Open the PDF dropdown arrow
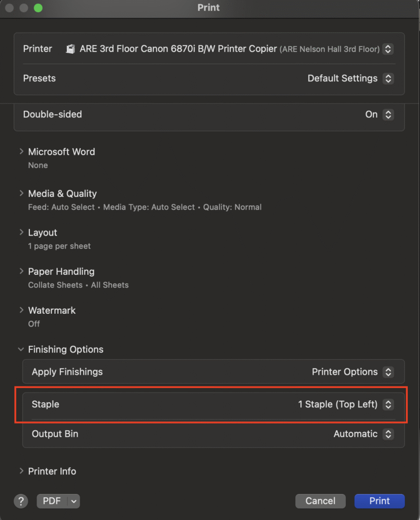420x520 pixels. [74, 501]
